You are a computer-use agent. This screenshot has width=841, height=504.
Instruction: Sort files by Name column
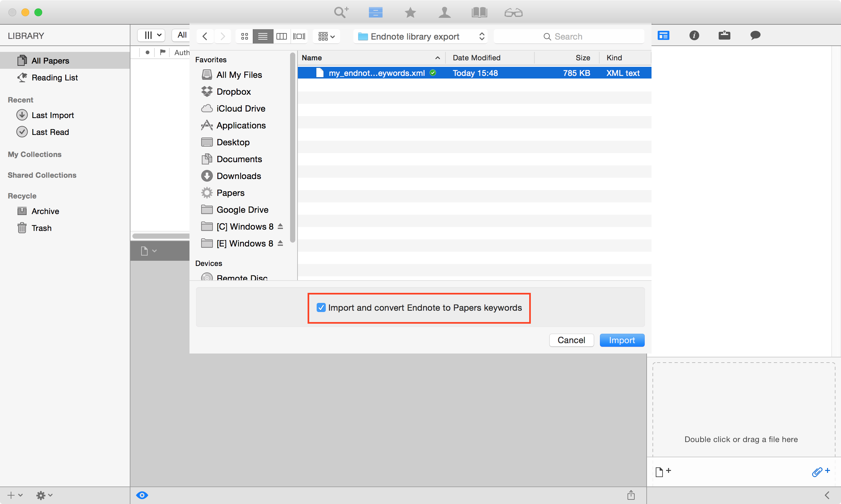pyautogui.click(x=371, y=58)
